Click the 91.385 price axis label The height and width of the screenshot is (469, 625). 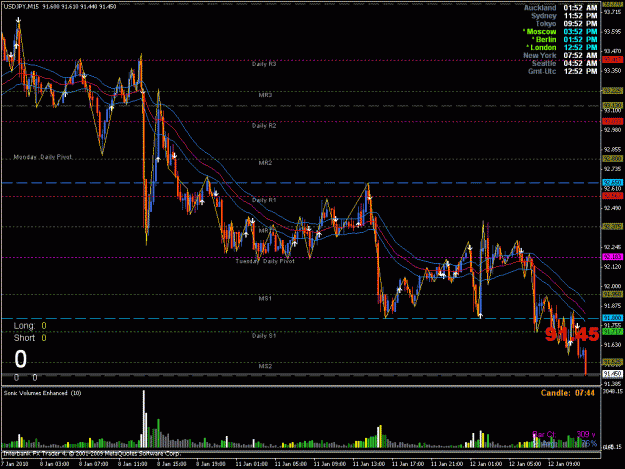point(613,384)
